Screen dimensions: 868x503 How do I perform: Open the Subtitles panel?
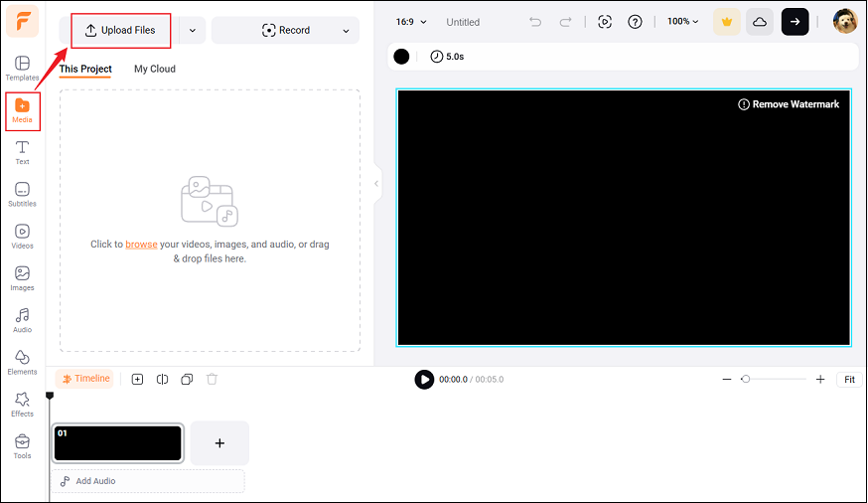pos(22,194)
